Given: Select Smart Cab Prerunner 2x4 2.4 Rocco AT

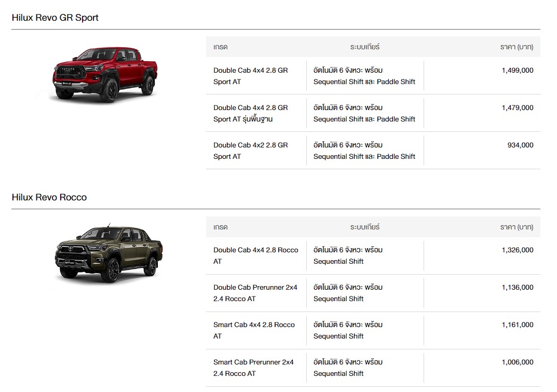Looking at the screenshot, I should click(x=253, y=368).
